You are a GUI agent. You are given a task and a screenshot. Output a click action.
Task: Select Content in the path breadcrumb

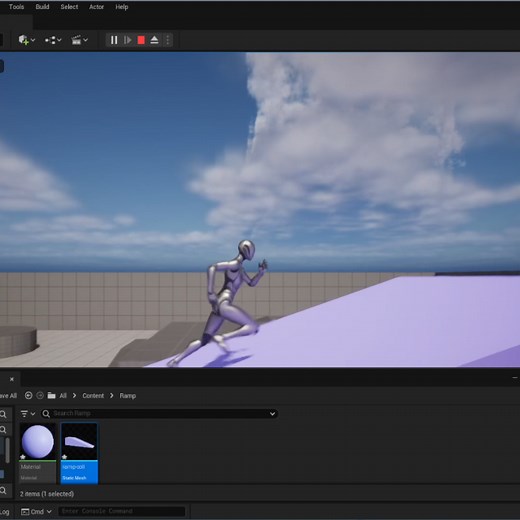93,396
